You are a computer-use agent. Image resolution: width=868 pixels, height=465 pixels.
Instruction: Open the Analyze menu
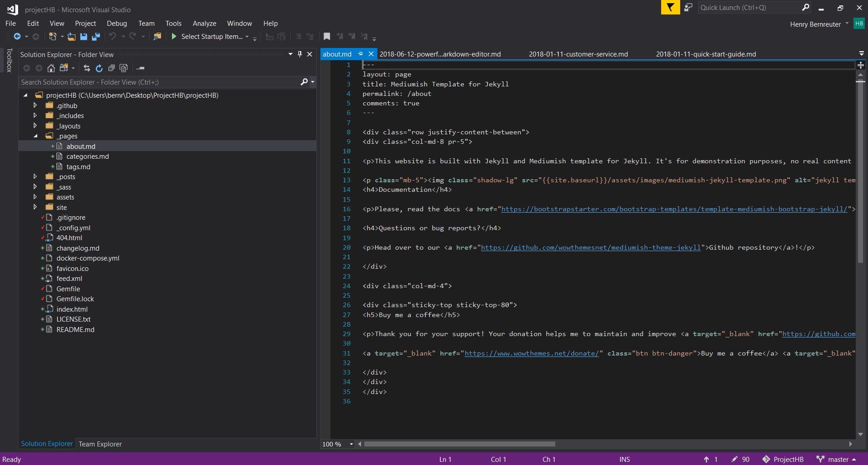pyautogui.click(x=205, y=23)
